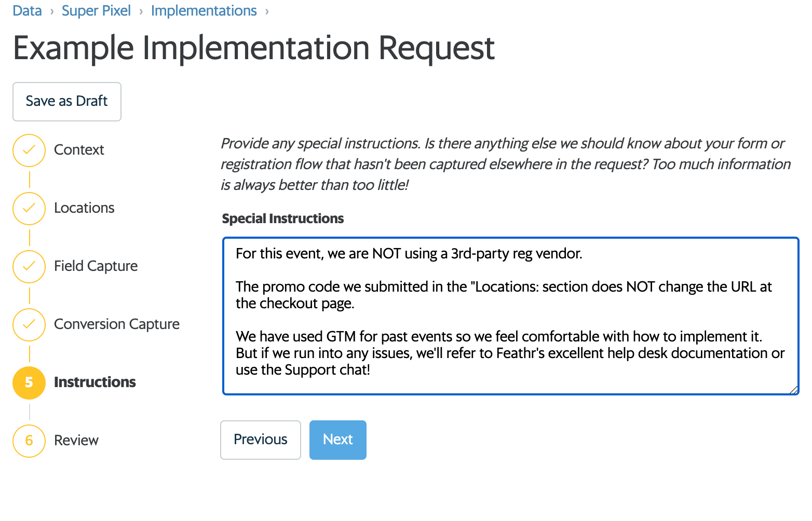The image size is (812, 521).
Task: Click the Context step checkmark circle
Action: pyautogui.click(x=29, y=150)
